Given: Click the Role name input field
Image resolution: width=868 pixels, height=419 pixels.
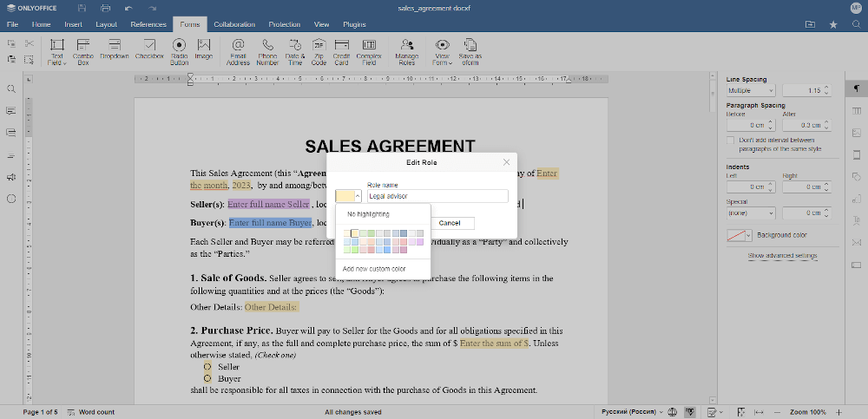Looking at the screenshot, I should (x=437, y=197).
